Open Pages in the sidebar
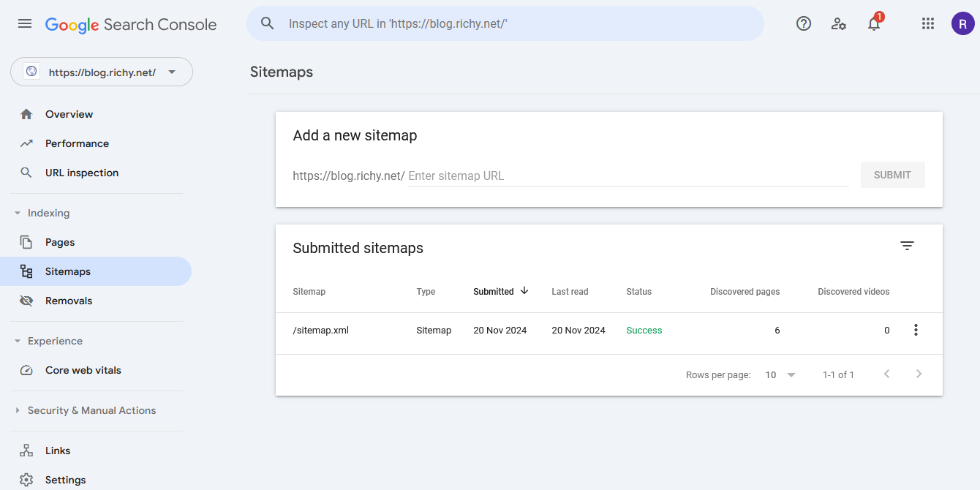 point(96,242)
